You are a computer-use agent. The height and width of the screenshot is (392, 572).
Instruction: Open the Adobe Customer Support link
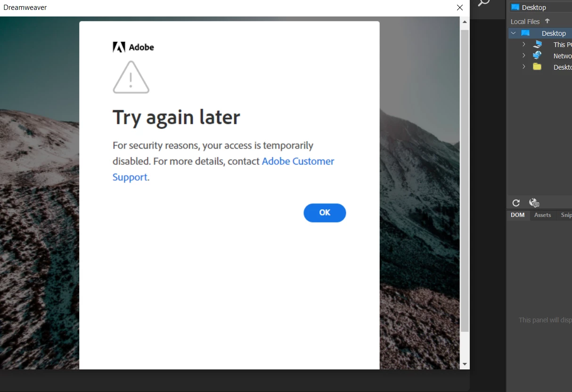click(223, 169)
